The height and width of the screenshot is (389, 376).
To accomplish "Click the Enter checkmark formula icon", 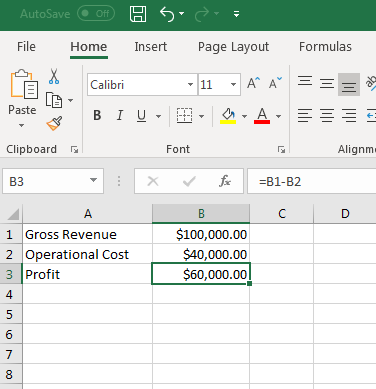I will pyautogui.click(x=189, y=181).
